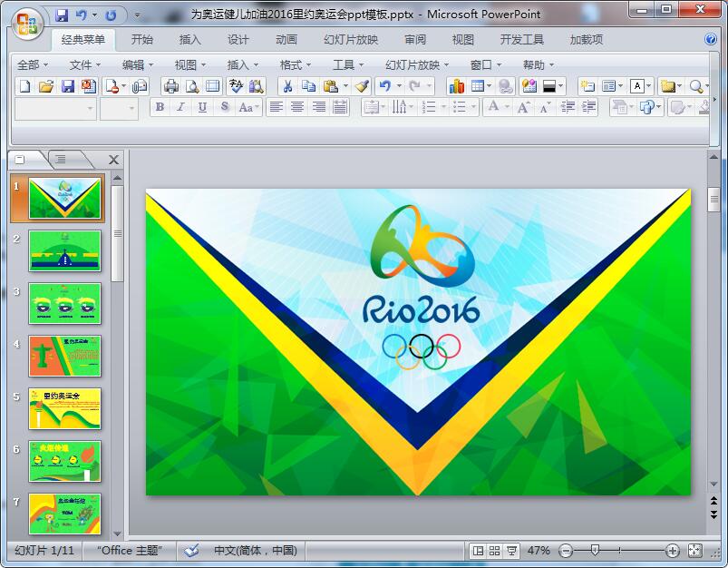This screenshot has height=568, width=728.
Task: Copy the selection using the copy icon
Action: pyautogui.click(x=309, y=86)
